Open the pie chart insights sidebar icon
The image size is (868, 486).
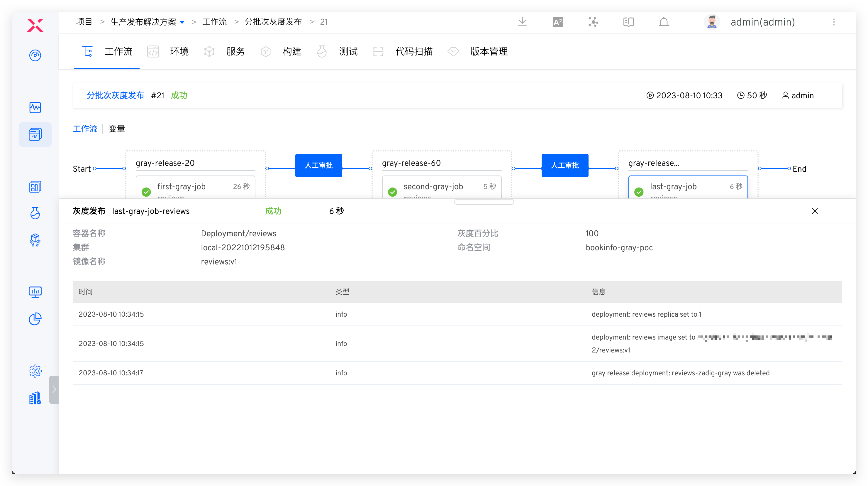(x=35, y=319)
